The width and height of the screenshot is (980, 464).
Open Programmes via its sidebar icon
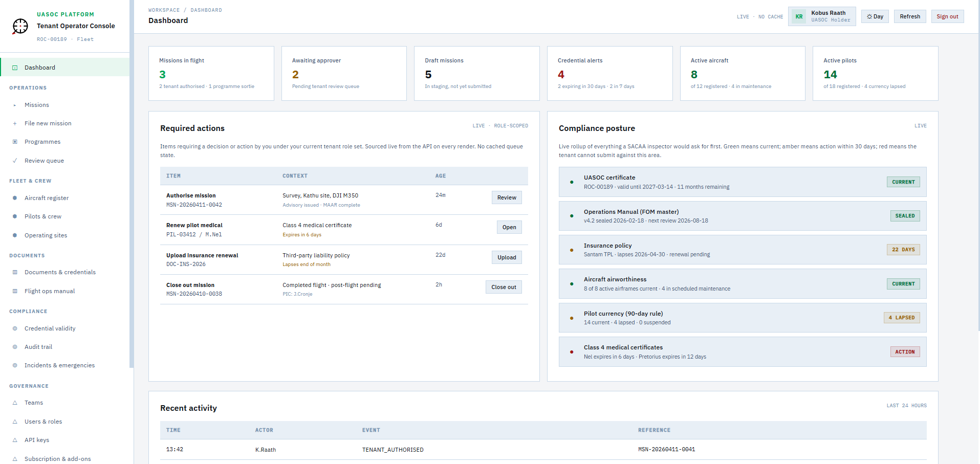15,142
